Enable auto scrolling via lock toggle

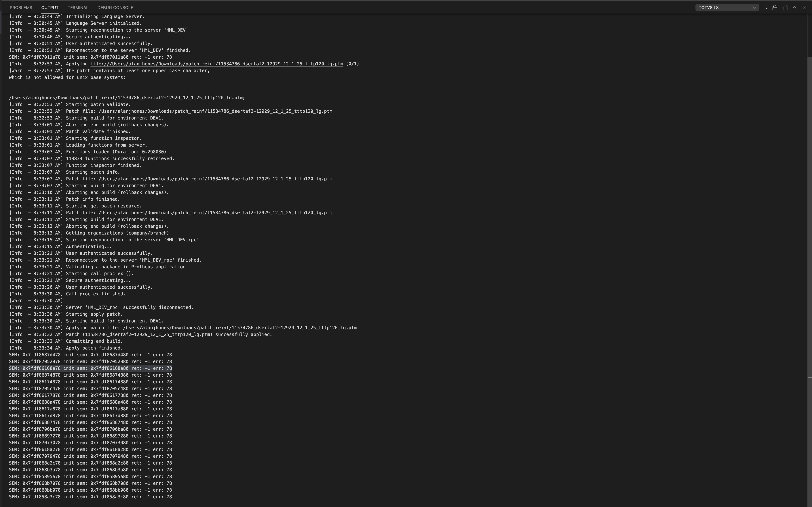(x=775, y=7)
